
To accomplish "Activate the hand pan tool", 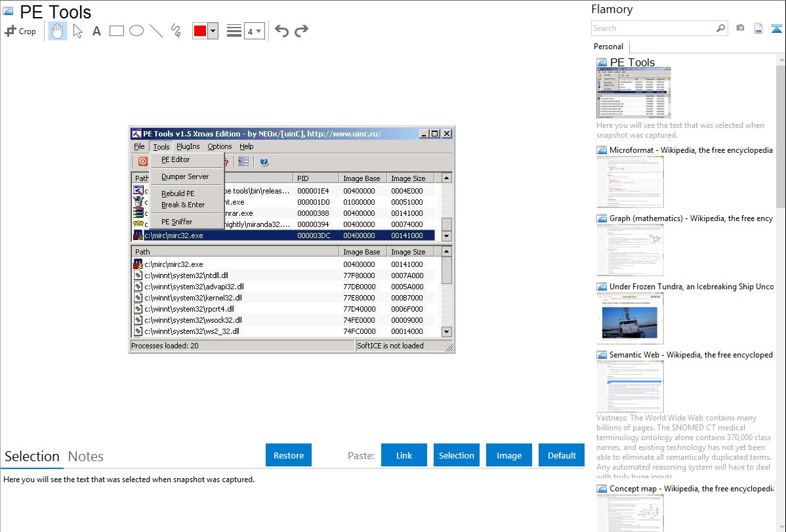I will point(57,31).
